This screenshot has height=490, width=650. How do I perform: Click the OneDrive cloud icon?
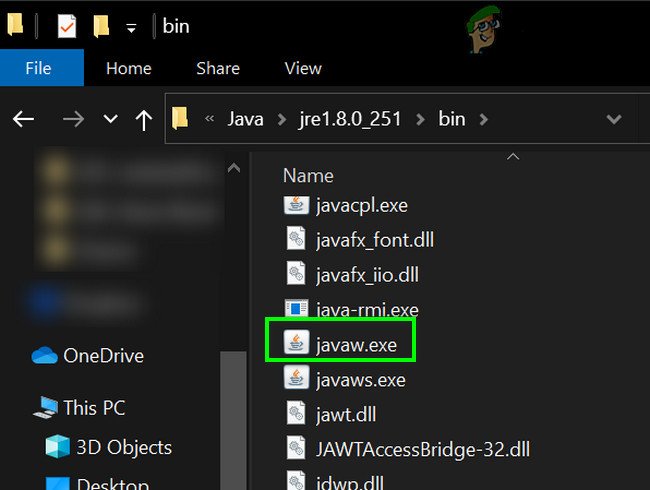click(x=44, y=356)
